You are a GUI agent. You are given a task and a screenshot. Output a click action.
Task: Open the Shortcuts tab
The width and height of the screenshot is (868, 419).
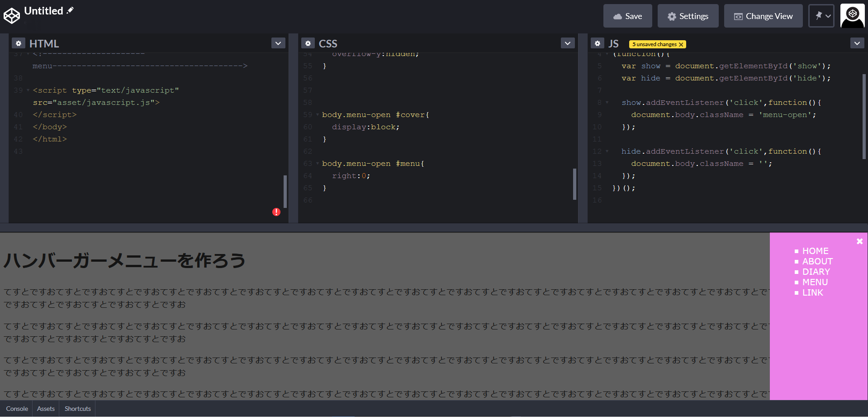point(77,409)
